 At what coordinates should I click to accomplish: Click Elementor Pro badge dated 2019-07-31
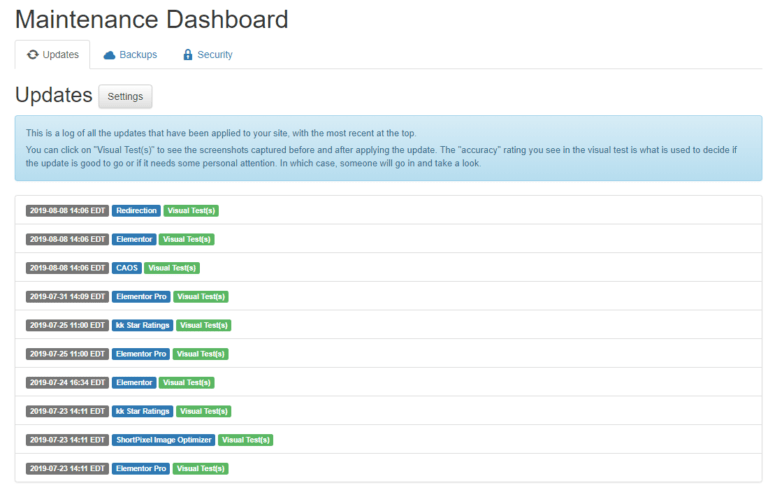point(141,296)
